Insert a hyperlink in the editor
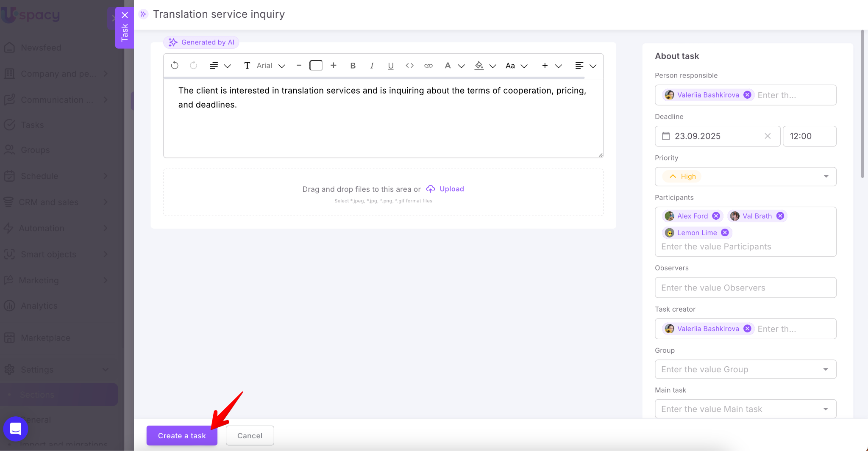Viewport: 868px width, 451px height. 428,66
